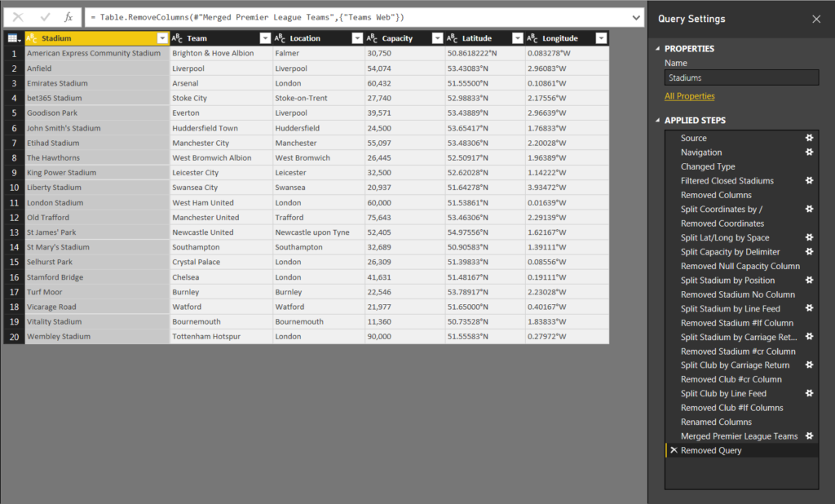The image size is (835, 504).
Task: Cancel formula edit with X icon
Action: [18, 17]
